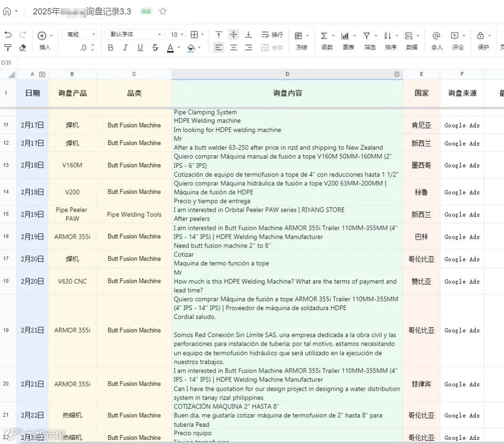This screenshot has height=444, width=504.
Task: Click the sigma function icon
Action: coord(324,35)
